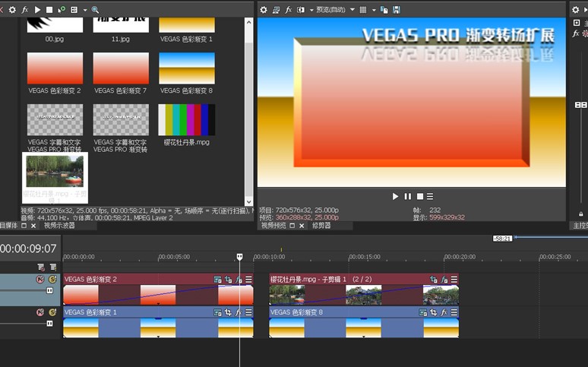Pause the video preview

(x=408, y=196)
